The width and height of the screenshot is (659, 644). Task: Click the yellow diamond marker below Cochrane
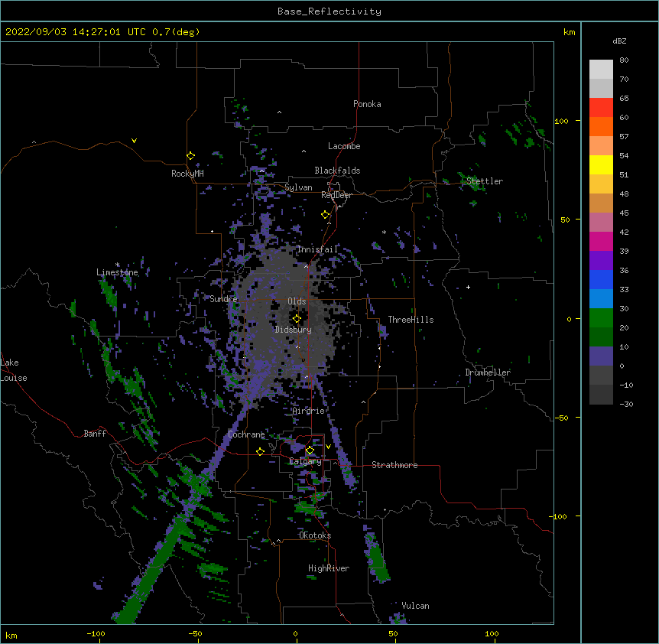260,451
